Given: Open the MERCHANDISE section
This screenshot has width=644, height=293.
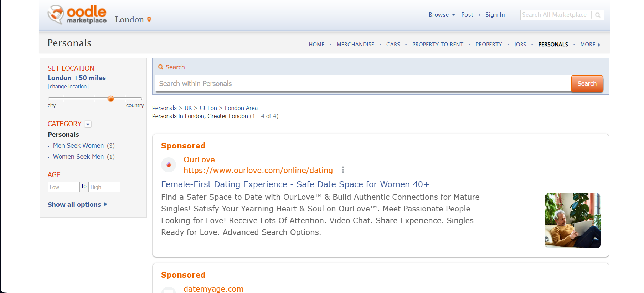Looking at the screenshot, I should click(x=355, y=45).
